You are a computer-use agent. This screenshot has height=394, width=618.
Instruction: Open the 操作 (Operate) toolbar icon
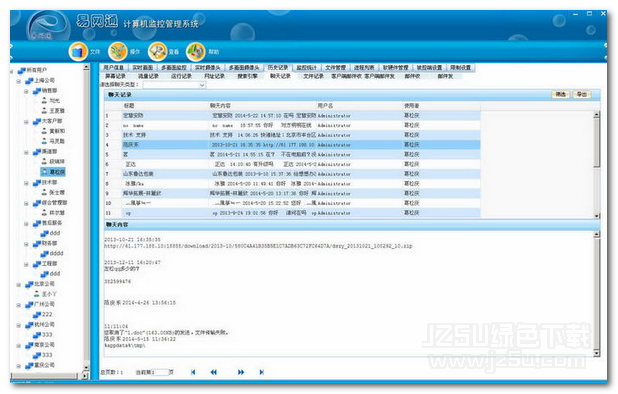pos(117,51)
